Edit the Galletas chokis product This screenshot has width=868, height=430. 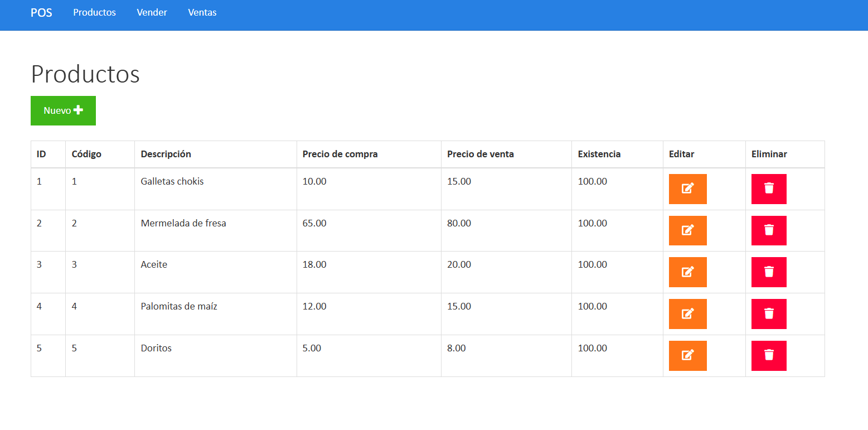(687, 189)
